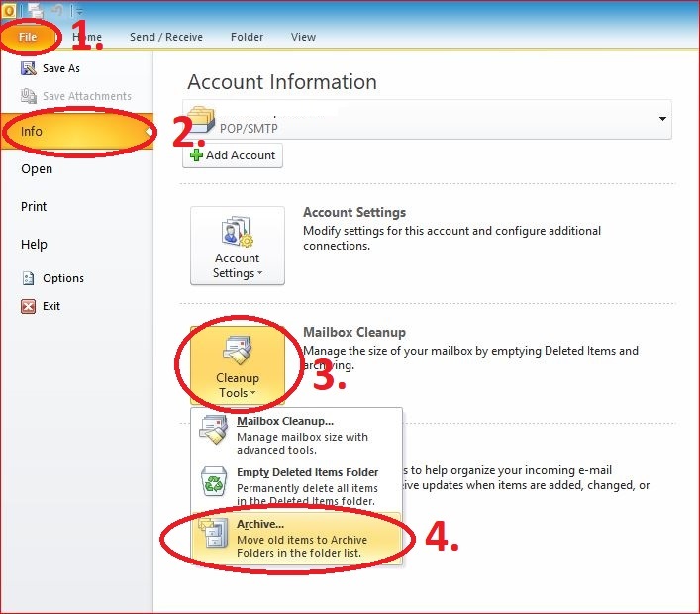Click the Account Settings people icon
Image resolution: width=700 pixels, height=614 pixels.
[238, 232]
